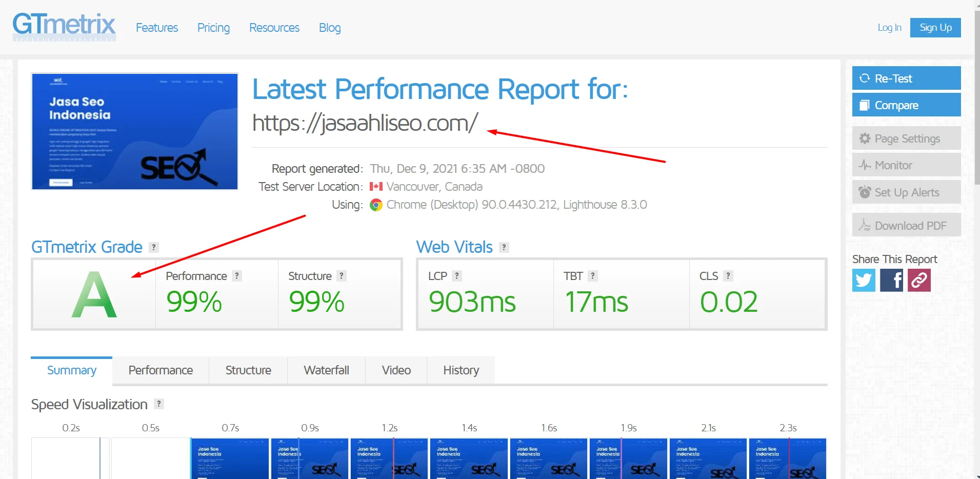980x479 pixels.
Task: Open the Performance score help icon
Action: (236, 276)
